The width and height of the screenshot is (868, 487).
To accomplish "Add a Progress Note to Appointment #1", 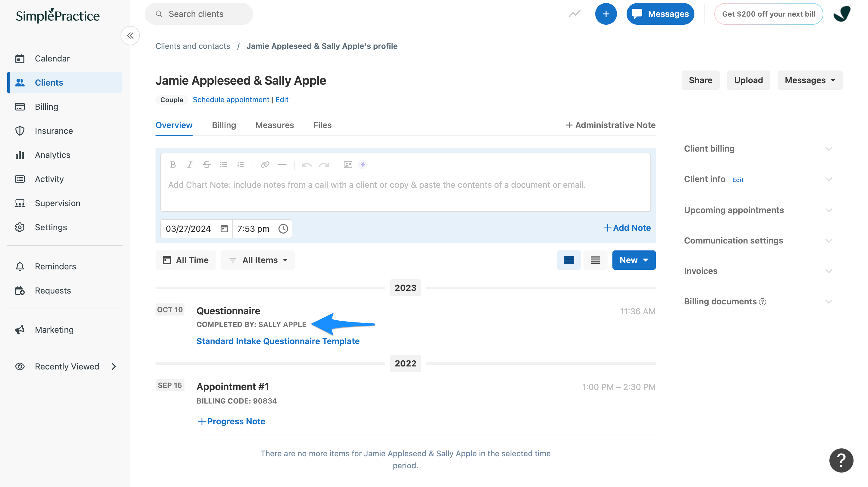I will pos(231,421).
